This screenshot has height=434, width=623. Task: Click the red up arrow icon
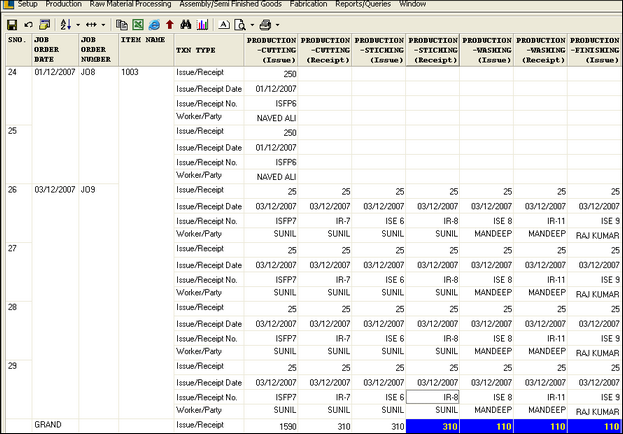(170, 25)
